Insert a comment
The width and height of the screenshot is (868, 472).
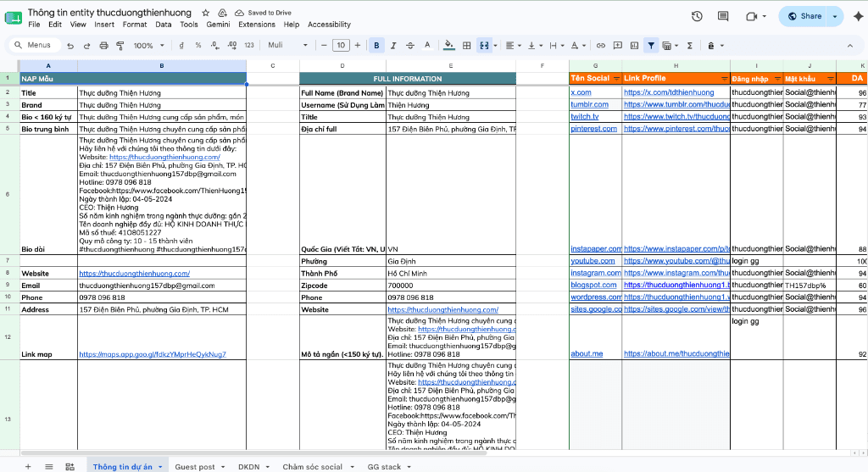pos(618,46)
